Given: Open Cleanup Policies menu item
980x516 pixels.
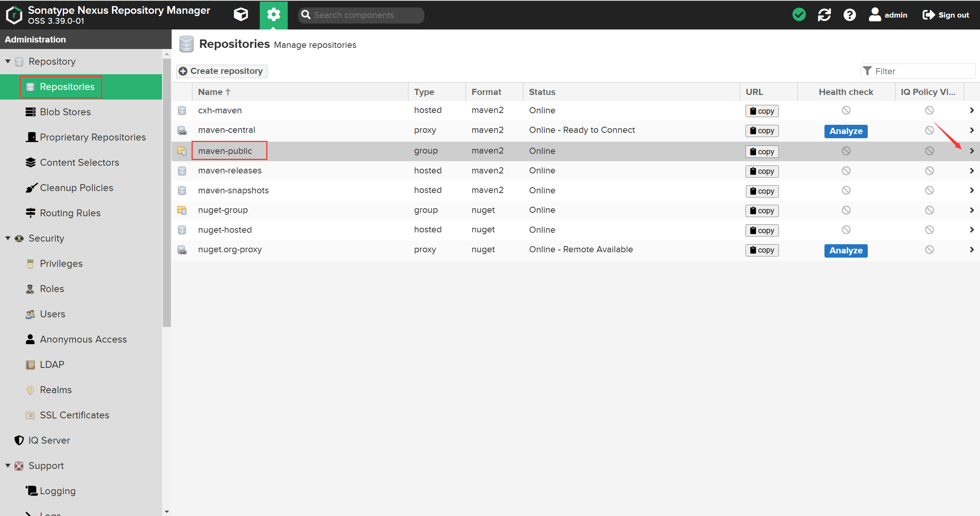Looking at the screenshot, I should 76,188.
